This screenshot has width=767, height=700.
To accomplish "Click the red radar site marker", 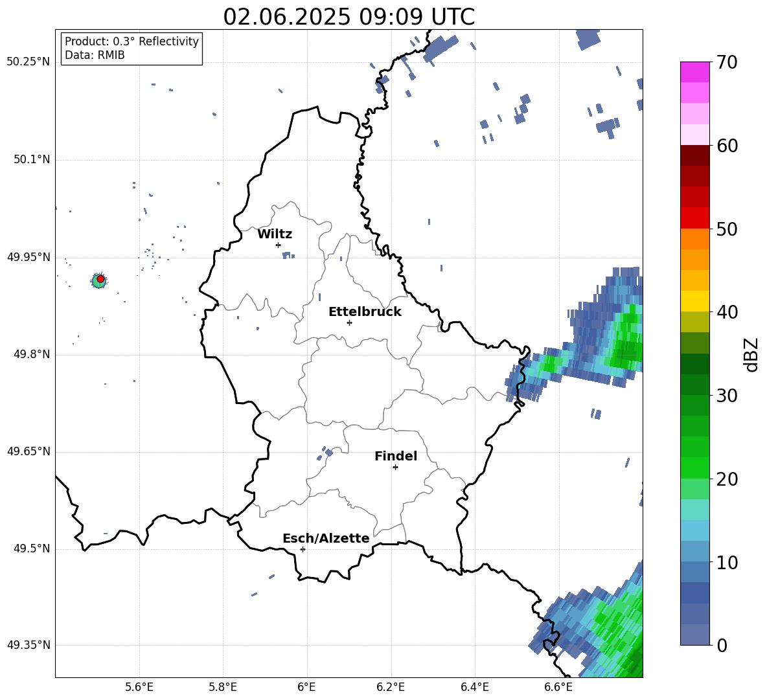I will [x=100, y=279].
